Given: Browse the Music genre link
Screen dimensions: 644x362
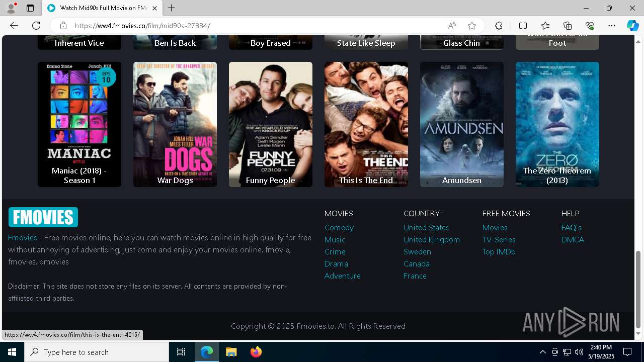Looking at the screenshot, I should [335, 239].
